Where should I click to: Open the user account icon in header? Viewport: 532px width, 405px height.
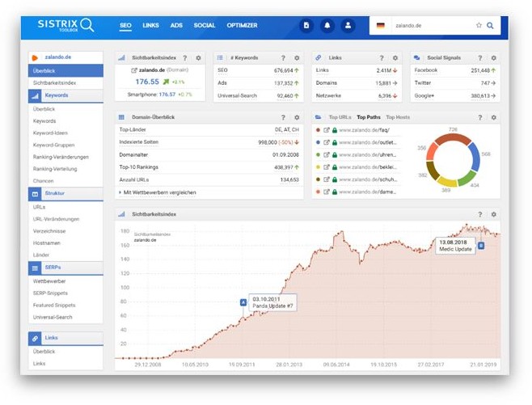point(348,26)
